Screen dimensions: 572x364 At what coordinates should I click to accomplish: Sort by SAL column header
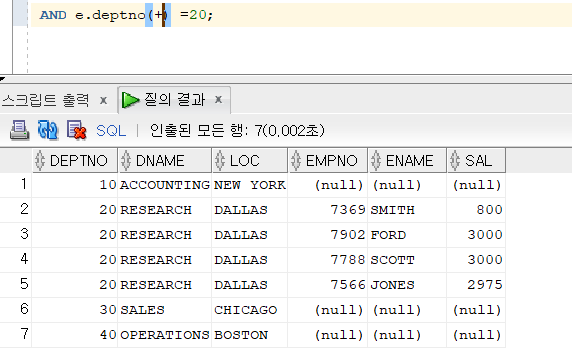(476, 160)
